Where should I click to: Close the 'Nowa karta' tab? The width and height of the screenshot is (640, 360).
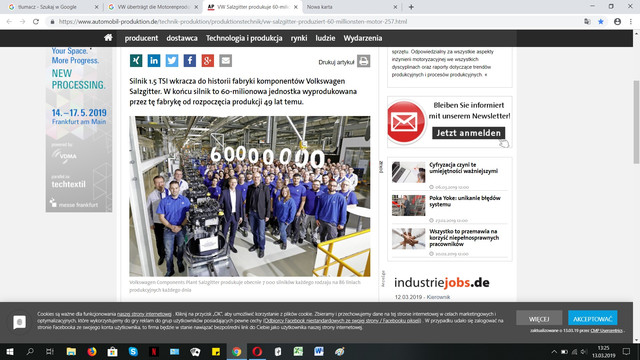click(x=395, y=7)
